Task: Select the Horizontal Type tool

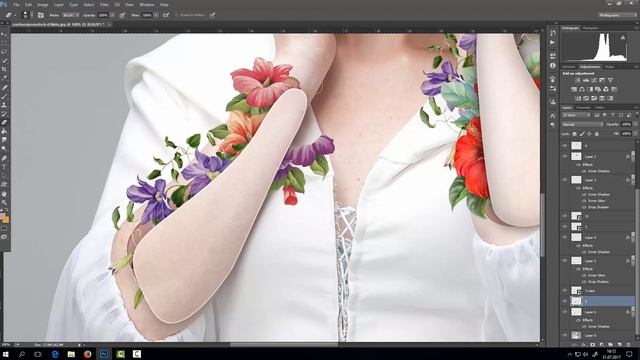Action: pos(4,167)
